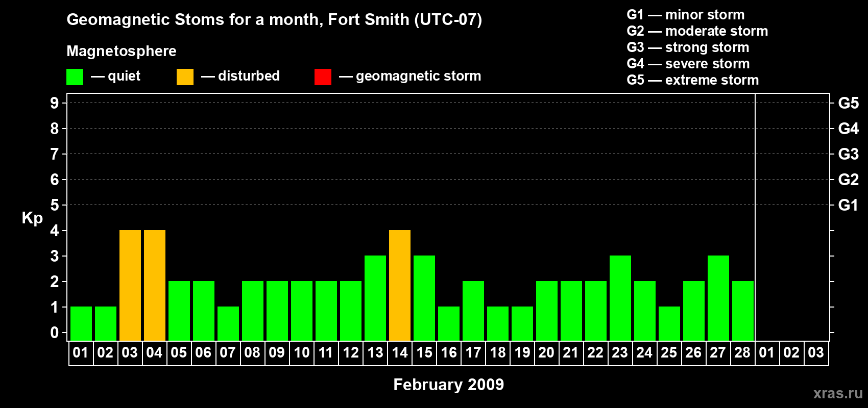
Task: Click the date label 26
Action: coord(693,352)
